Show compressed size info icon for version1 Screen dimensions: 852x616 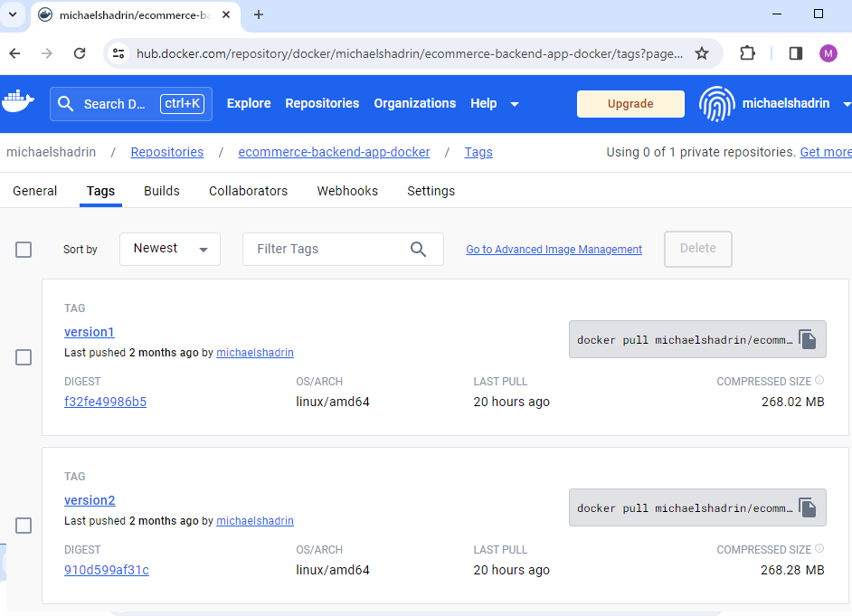[819, 380]
